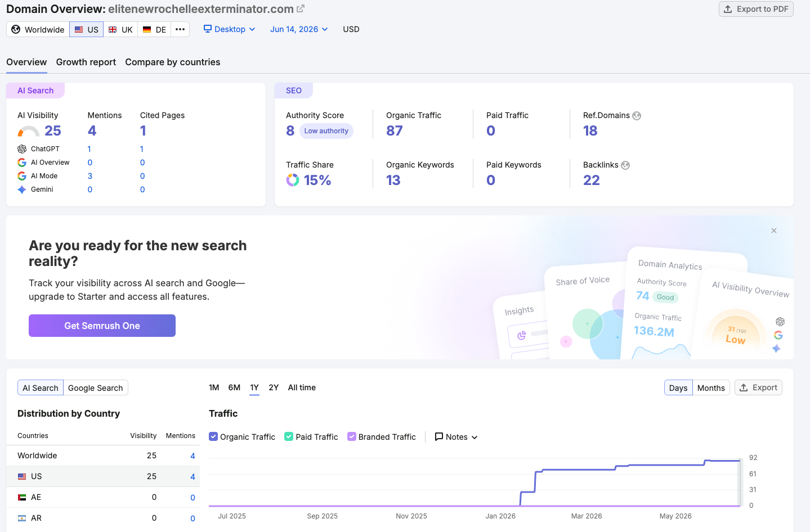The image size is (810, 532).
Task: Click the AR flag in the country table
Action: click(x=22, y=518)
